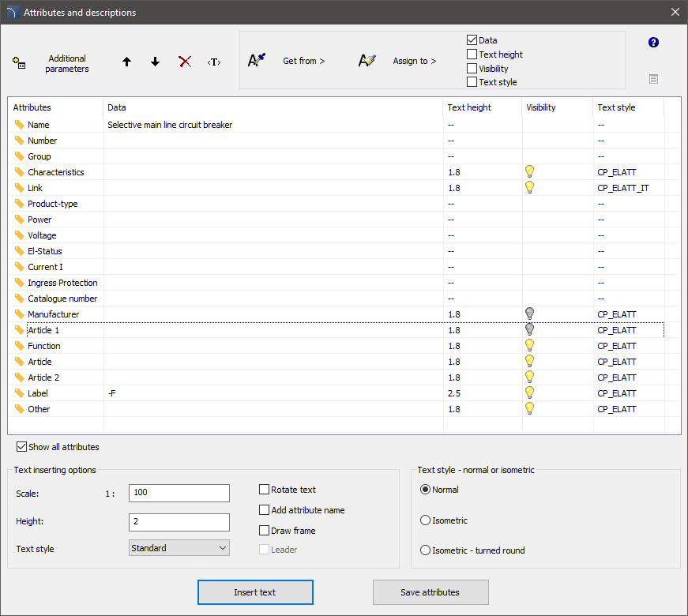Viewport: 688px width, 616px height.
Task: Open the Text style Standard dropdown
Action: tap(179, 548)
